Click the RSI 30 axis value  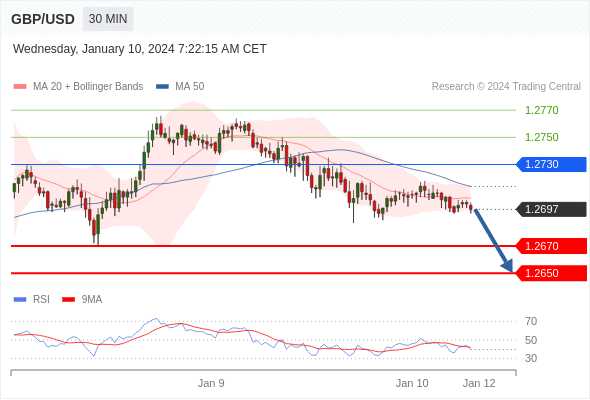click(531, 358)
